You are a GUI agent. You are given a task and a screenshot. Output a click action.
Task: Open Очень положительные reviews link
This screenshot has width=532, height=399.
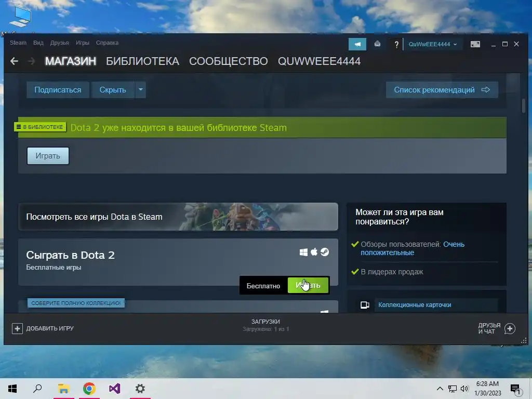[412, 248]
